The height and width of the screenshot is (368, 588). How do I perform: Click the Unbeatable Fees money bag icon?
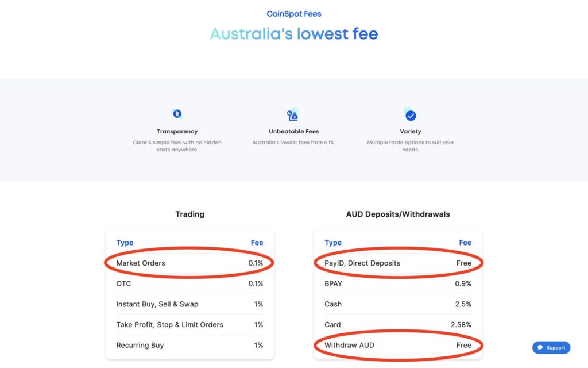[x=293, y=114]
